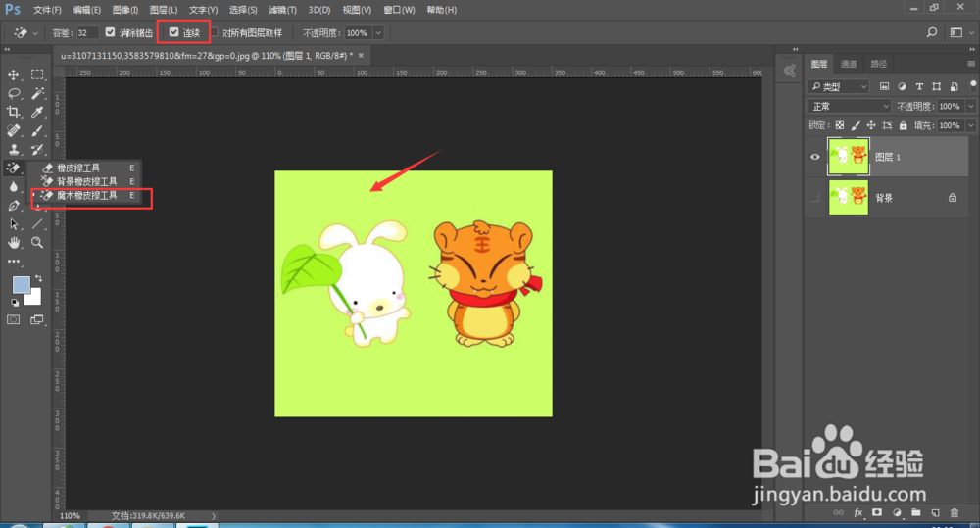This screenshot has height=528, width=980.
Task: Add a layer style with fx button
Action: pos(858,512)
